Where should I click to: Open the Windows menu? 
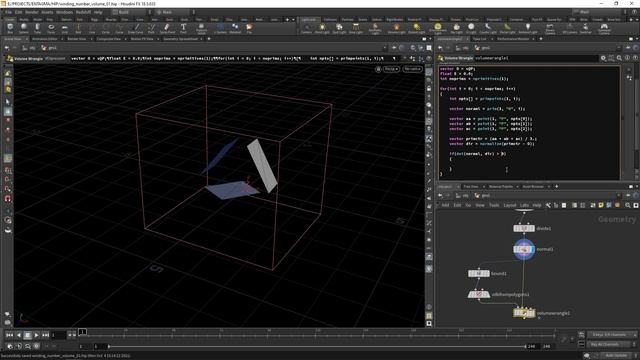[x=64, y=12]
